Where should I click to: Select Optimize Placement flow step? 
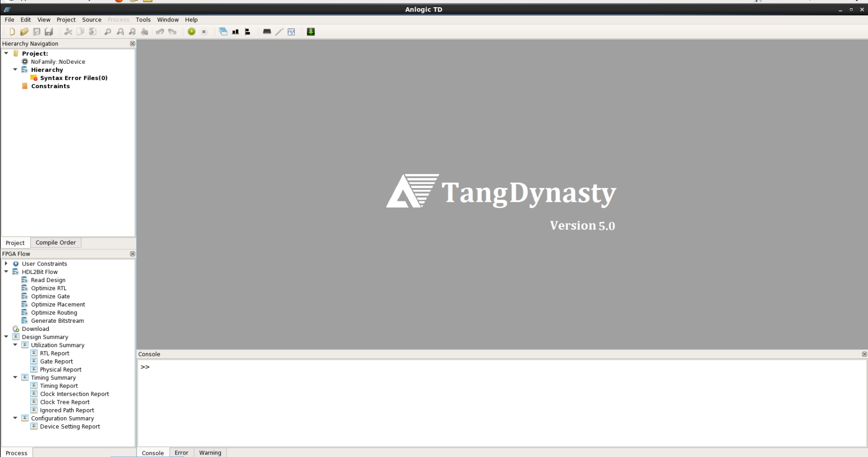58,305
